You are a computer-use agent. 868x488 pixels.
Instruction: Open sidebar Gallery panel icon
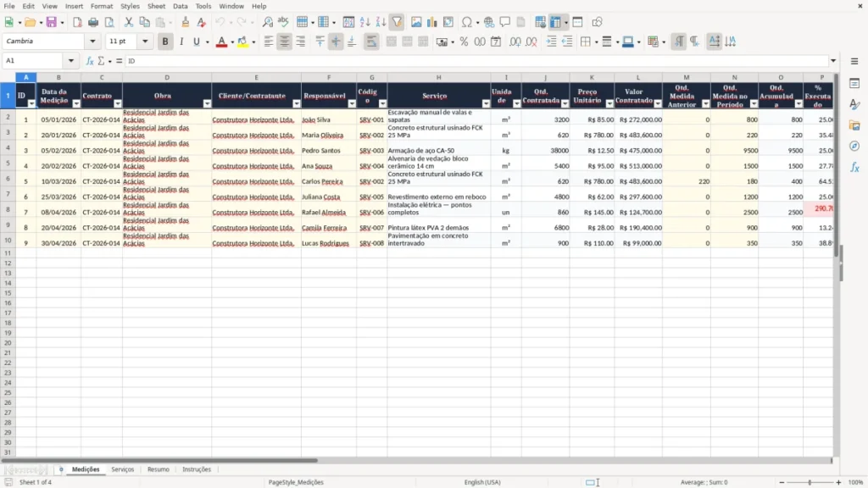[854, 125]
